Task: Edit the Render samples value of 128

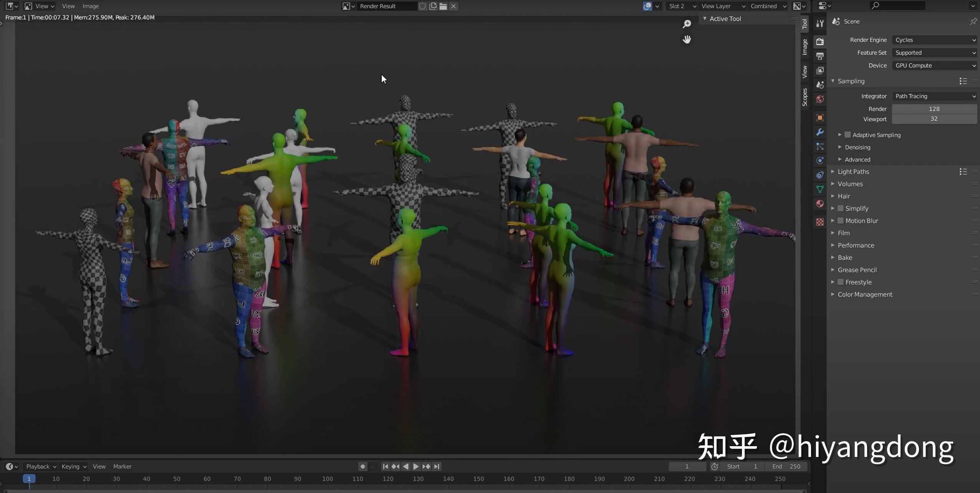Action: point(934,109)
